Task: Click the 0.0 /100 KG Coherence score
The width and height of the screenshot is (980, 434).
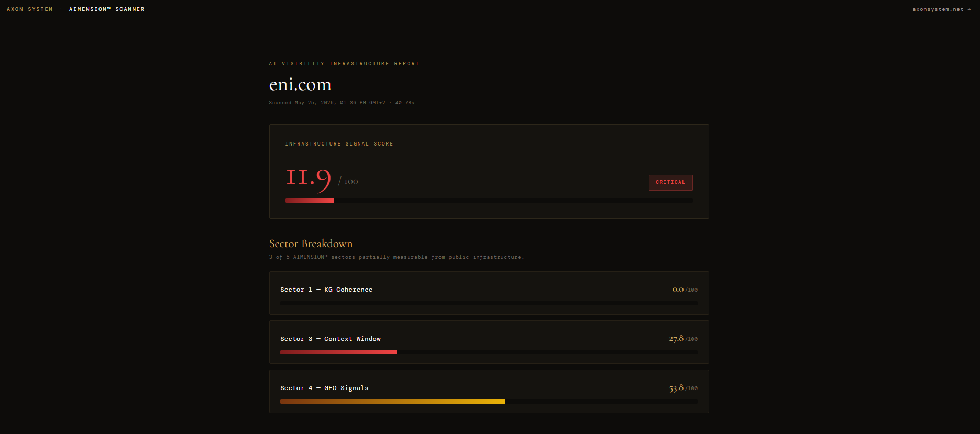Action: pyautogui.click(x=685, y=290)
